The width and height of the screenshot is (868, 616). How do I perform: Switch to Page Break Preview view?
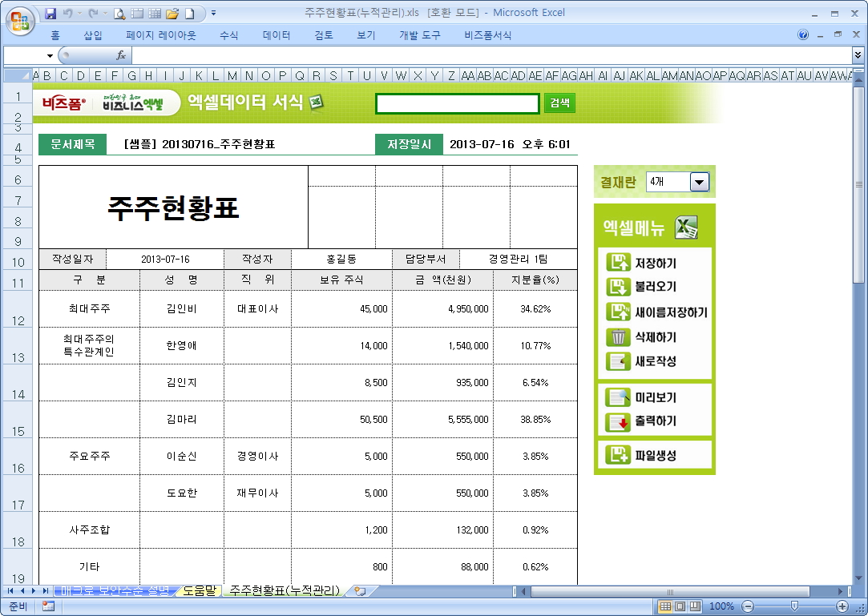[695, 606]
